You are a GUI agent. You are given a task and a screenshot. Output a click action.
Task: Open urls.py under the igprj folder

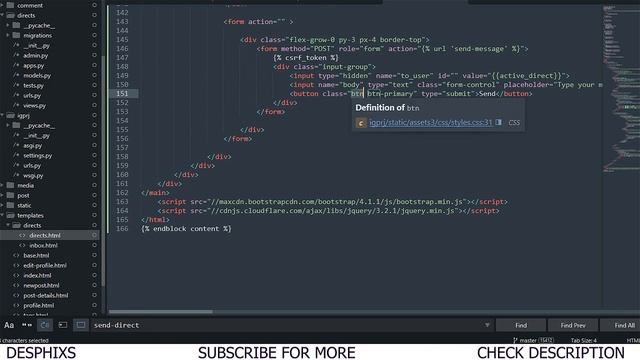pyautogui.click(x=32, y=165)
